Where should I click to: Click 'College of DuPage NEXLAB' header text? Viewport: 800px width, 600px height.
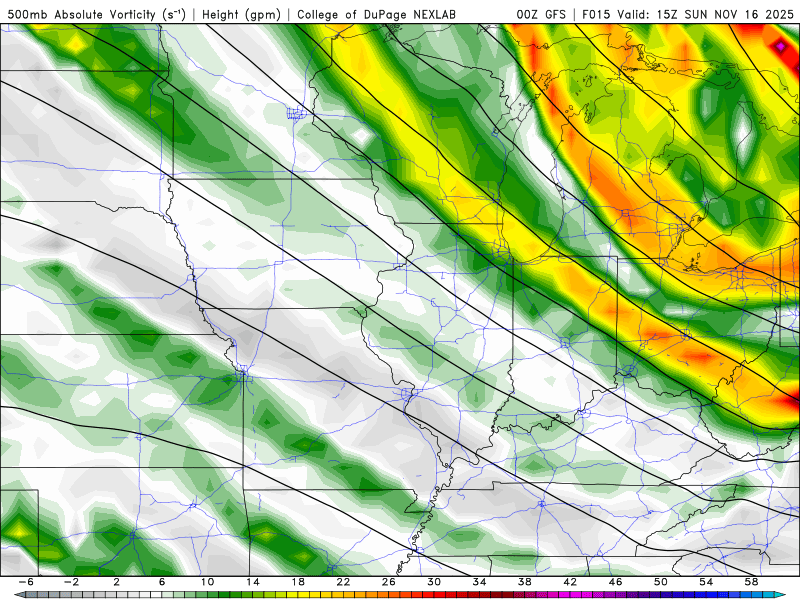click(377, 15)
